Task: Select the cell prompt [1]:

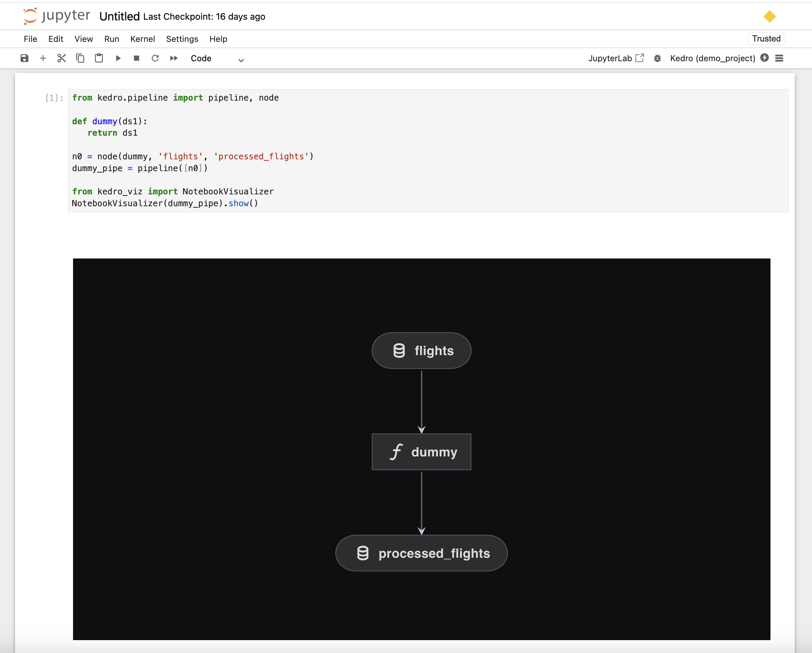Action: tap(54, 98)
